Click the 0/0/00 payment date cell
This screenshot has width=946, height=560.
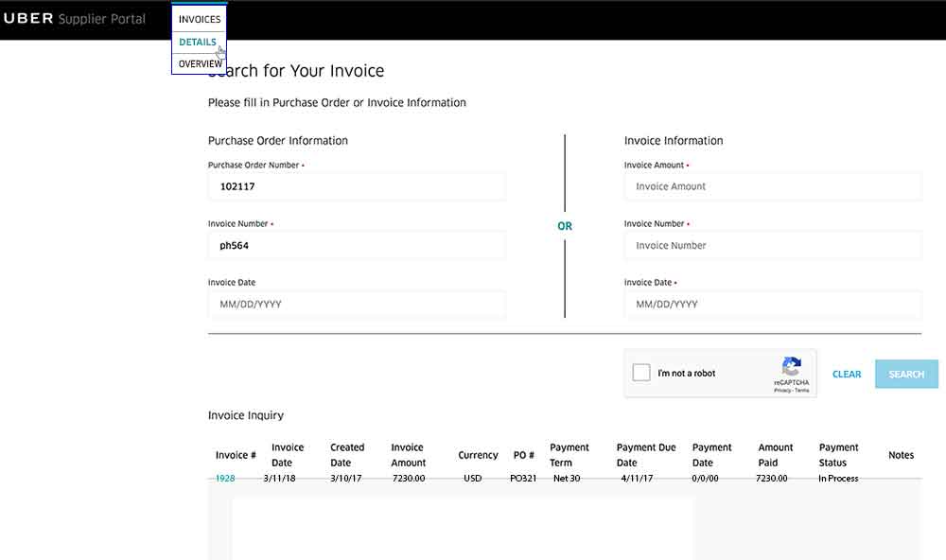[x=705, y=478]
